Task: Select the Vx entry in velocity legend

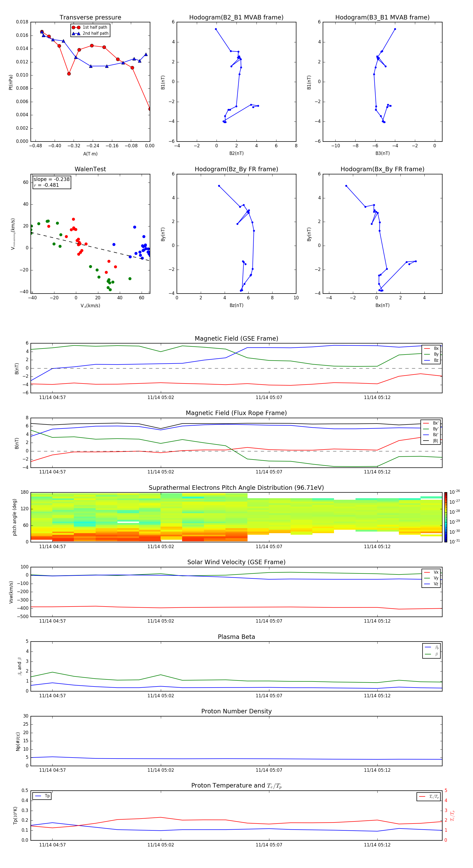Action: [431, 572]
